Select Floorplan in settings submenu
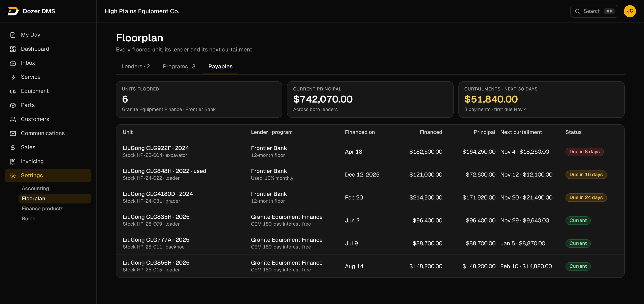Image resolution: width=644 pixels, height=304 pixels. [55, 199]
